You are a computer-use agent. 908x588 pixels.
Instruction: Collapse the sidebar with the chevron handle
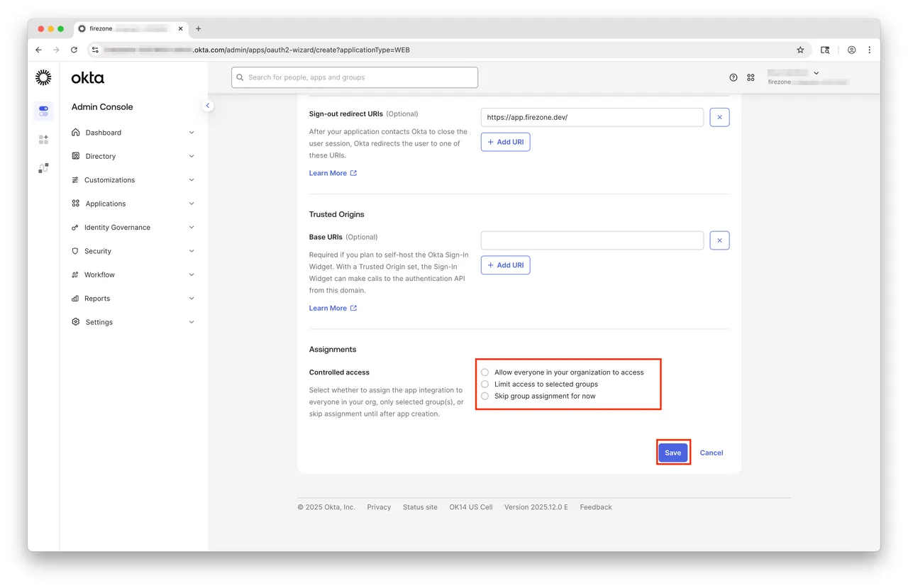(207, 106)
